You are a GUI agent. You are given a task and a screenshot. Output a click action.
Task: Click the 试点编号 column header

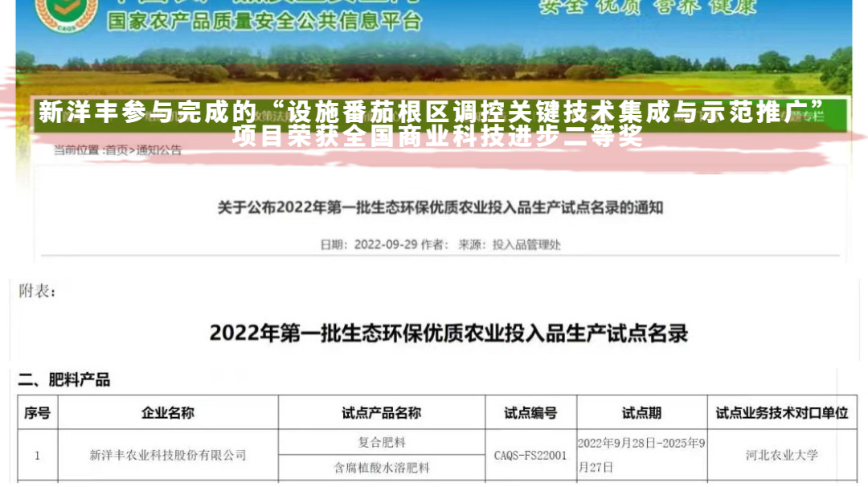530,413
